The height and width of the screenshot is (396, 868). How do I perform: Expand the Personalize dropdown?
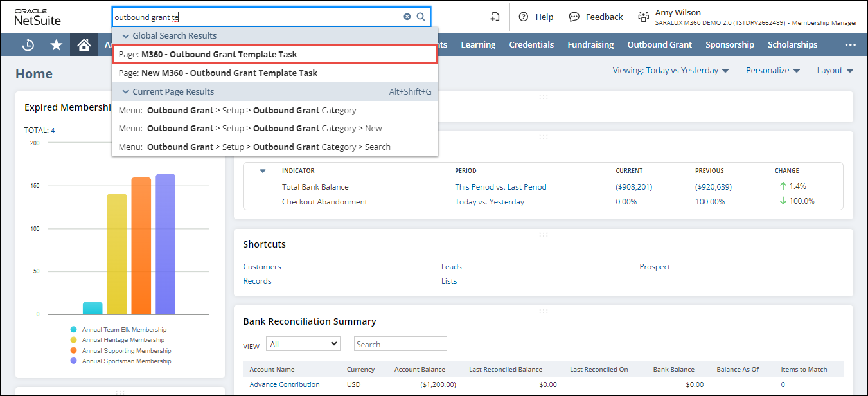pos(772,71)
